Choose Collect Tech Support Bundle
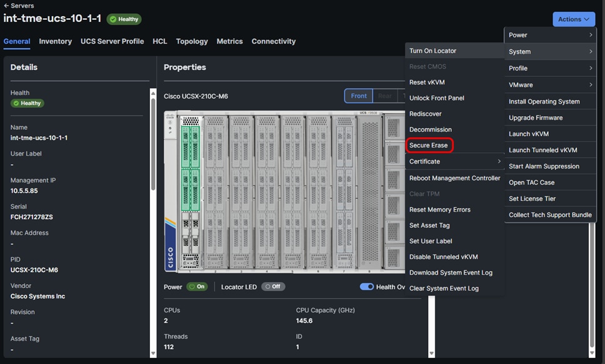The width and height of the screenshot is (605, 364). pyautogui.click(x=550, y=215)
